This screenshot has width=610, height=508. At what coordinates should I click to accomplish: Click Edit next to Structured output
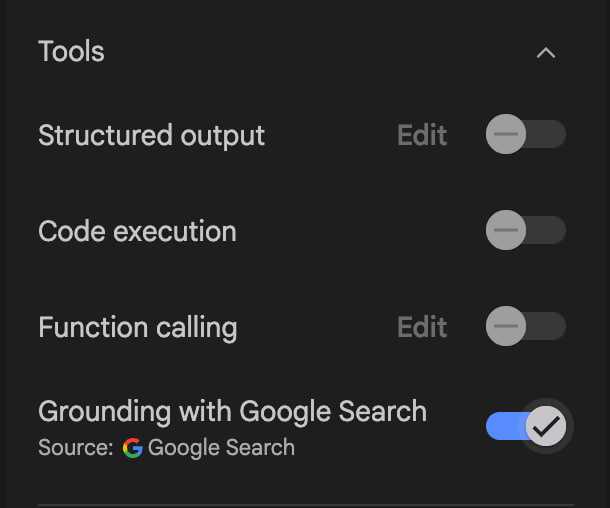(422, 135)
